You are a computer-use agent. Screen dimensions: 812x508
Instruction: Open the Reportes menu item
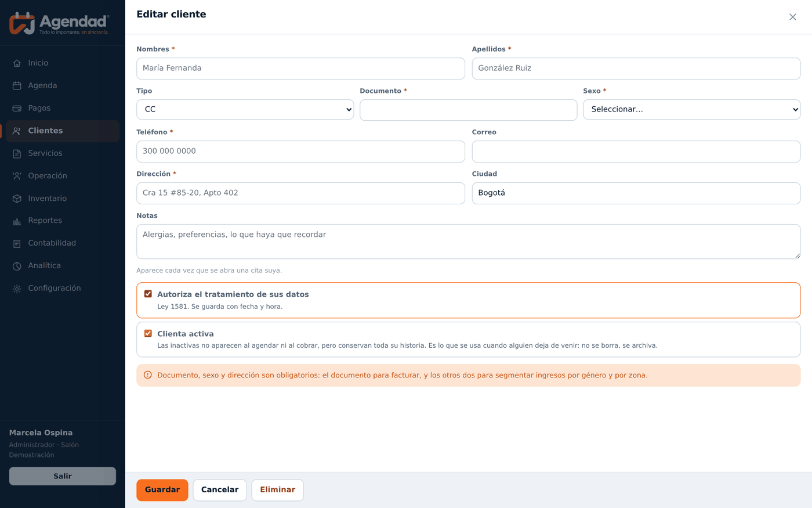click(63, 221)
